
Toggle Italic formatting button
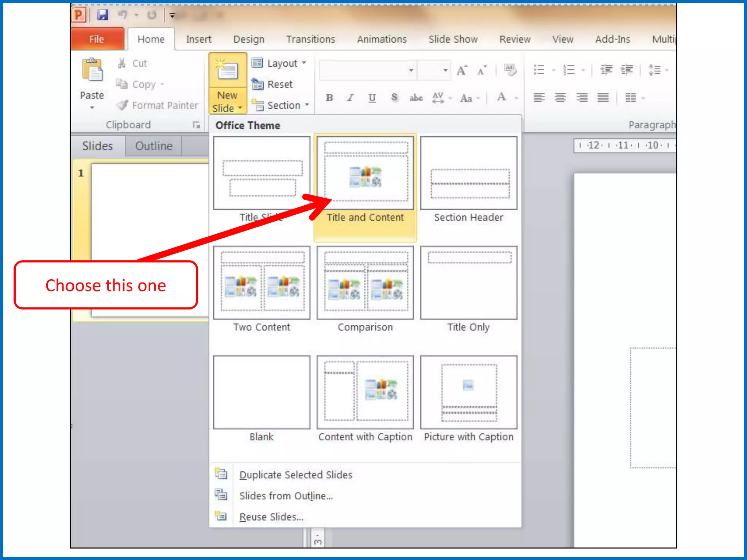pyautogui.click(x=351, y=98)
